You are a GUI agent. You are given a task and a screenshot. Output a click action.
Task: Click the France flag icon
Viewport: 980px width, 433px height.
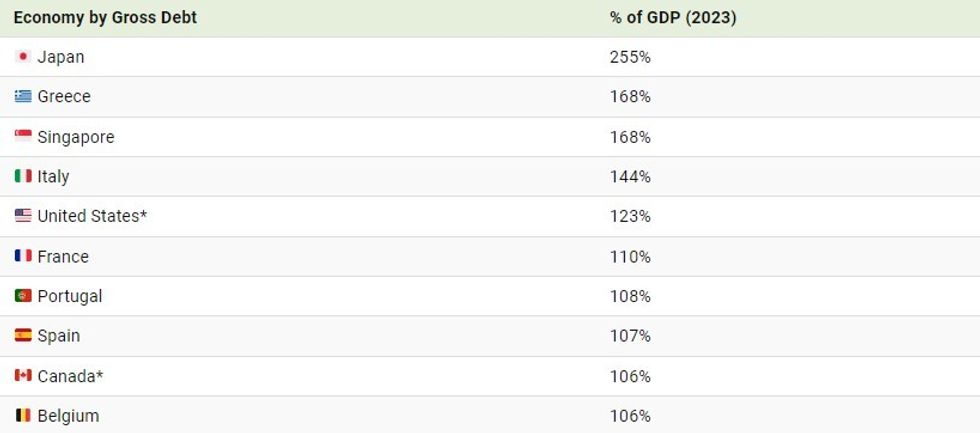tap(23, 256)
